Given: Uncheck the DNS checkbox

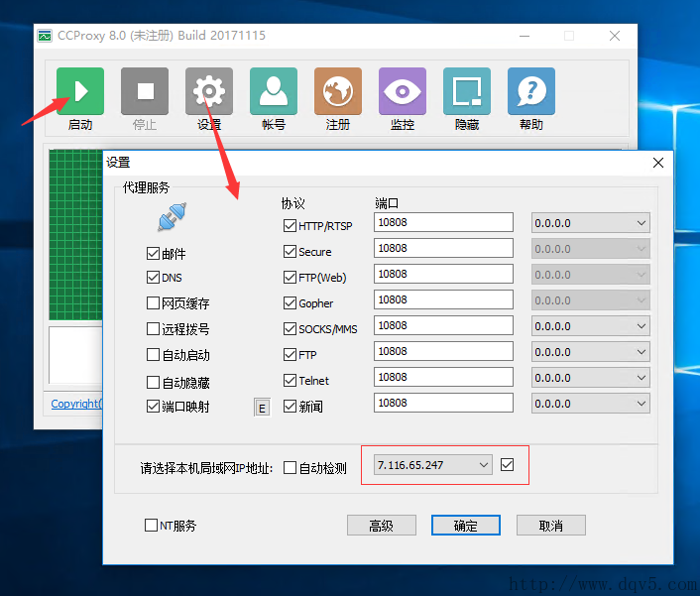Looking at the screenshot, I should point(153,278).
